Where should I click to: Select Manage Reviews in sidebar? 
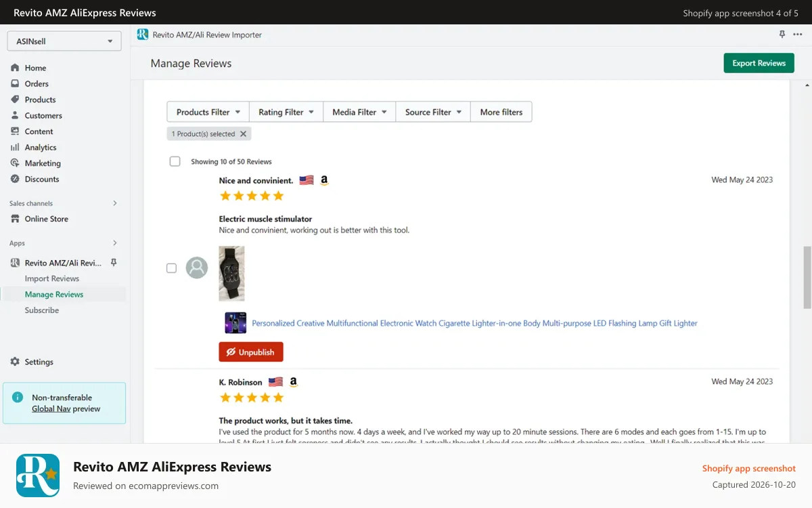(54, 295)
